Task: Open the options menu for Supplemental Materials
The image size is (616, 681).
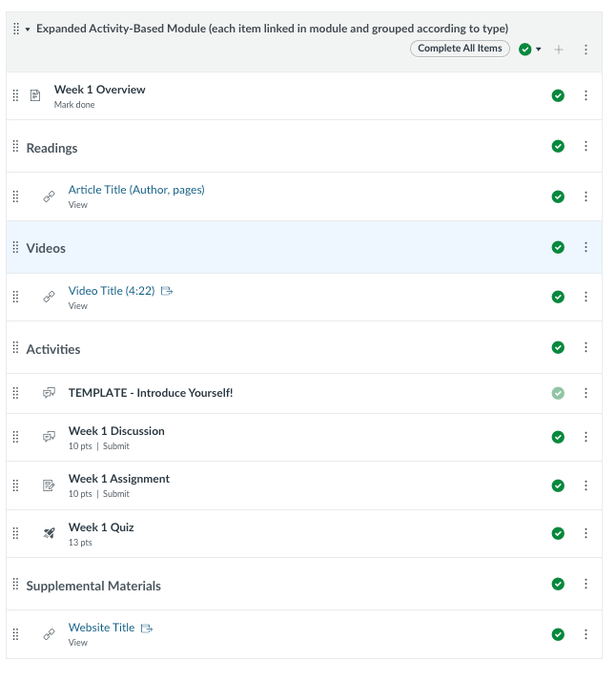Action: pos(585,584)
